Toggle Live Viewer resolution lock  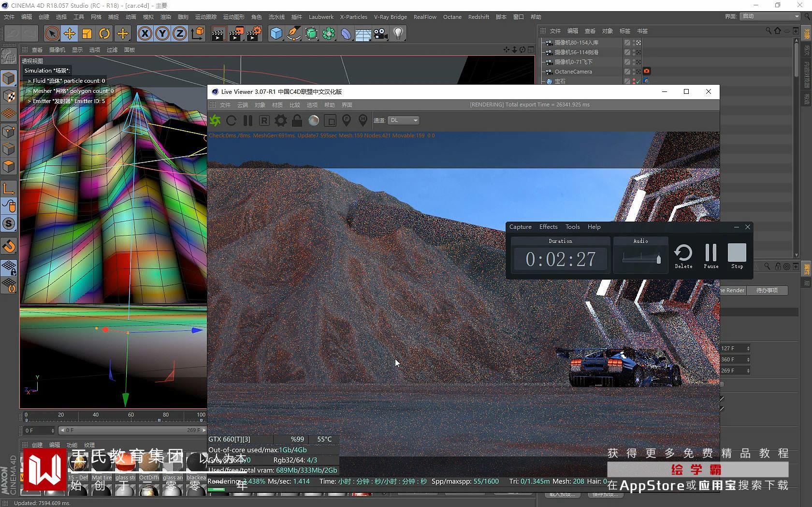coord(297,120)
